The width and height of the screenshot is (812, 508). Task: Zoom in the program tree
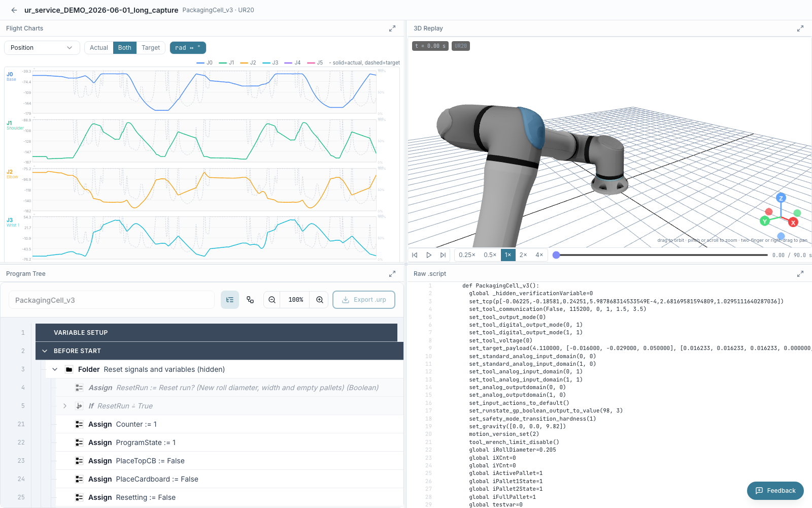(x=320, y=300)
